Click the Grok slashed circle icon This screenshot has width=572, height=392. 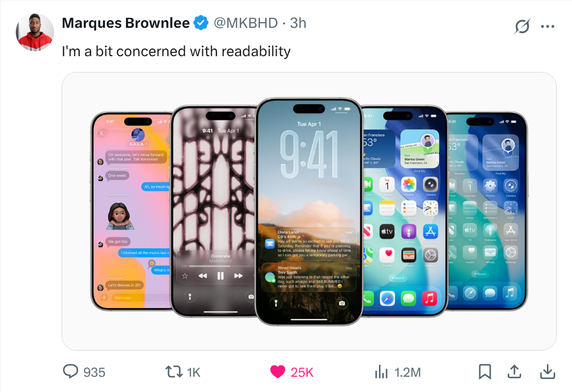click(x=522, y=26)
